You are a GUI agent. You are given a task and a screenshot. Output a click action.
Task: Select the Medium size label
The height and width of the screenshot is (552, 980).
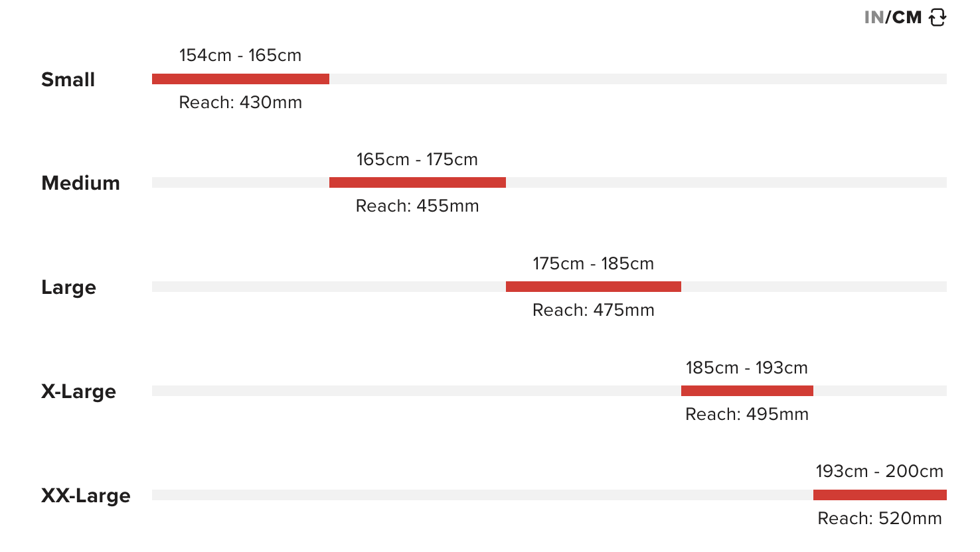pyautogui.click(x=80, y=183)
